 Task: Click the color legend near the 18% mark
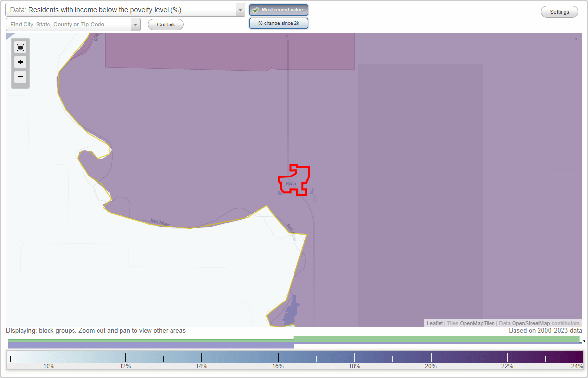tap(354, 356)
